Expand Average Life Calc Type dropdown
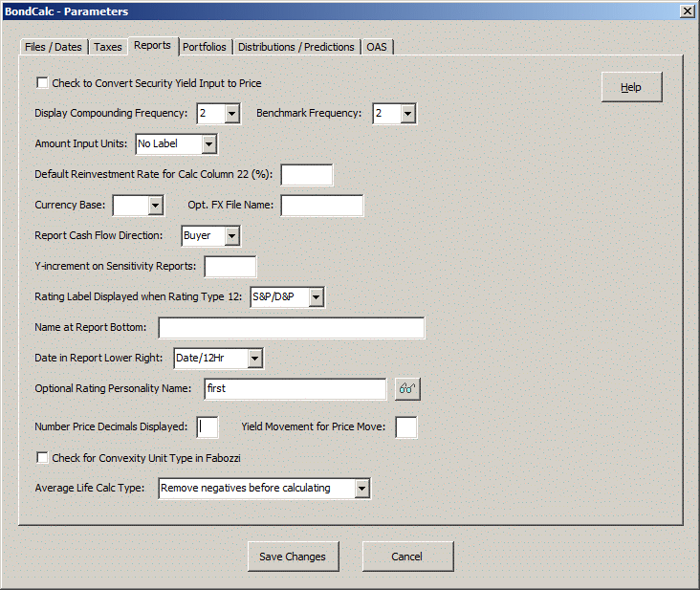Image resolution: width=700 pixels, height=590 pixels. click(x=361, y=489)
